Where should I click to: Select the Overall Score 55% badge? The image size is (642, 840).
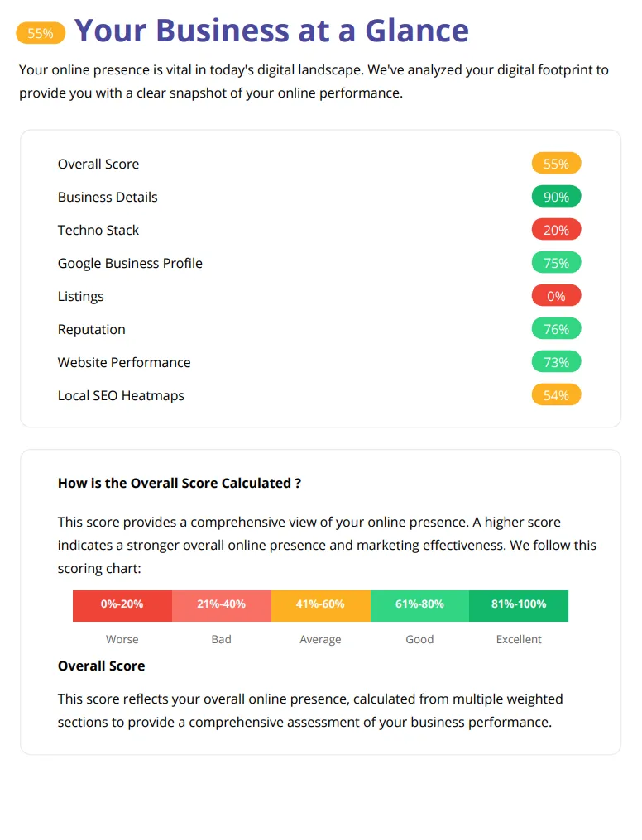556,164
